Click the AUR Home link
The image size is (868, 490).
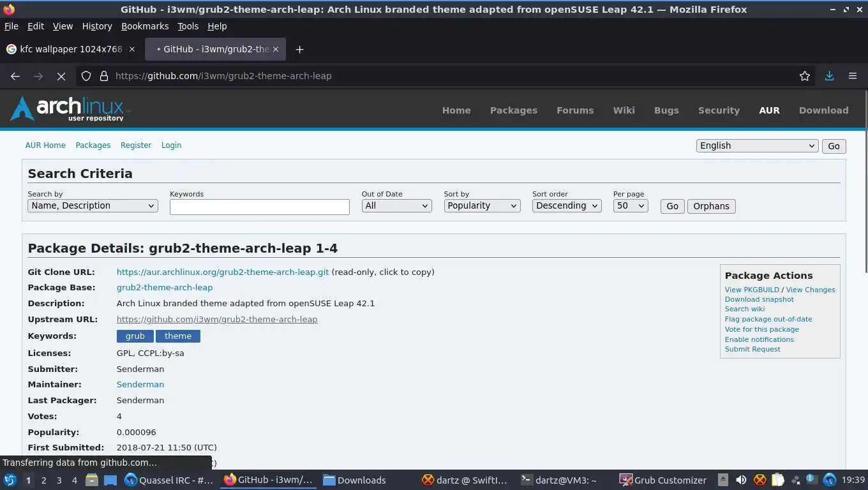coord(45,145)
